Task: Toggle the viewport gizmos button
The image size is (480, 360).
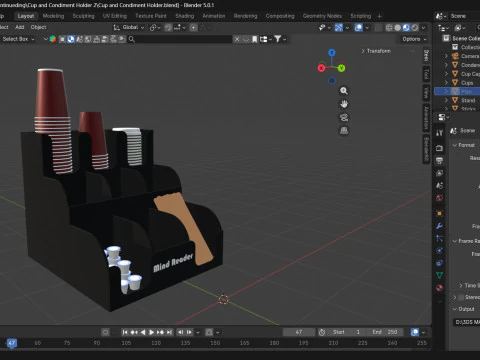Action: pyautogui.click(x=339, y=28)
